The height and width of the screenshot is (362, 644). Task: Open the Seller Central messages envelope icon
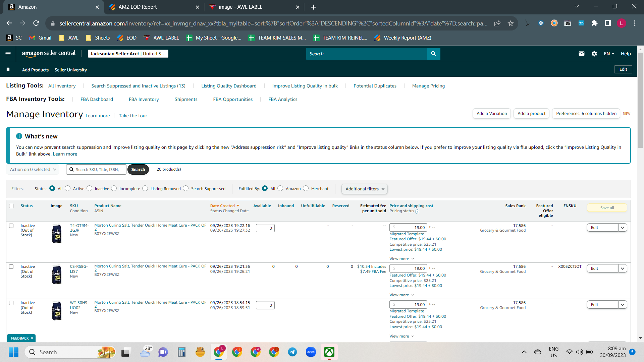[x=582, y=54]
